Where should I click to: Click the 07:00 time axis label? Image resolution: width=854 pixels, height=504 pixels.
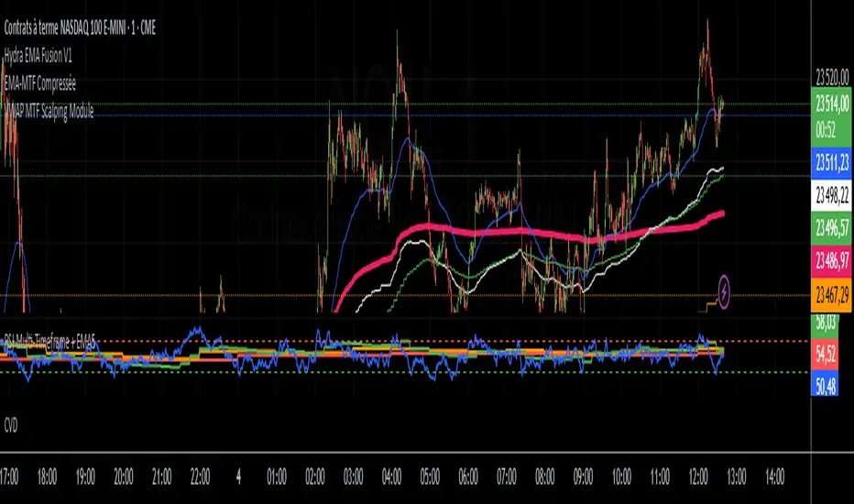point(507,477)
